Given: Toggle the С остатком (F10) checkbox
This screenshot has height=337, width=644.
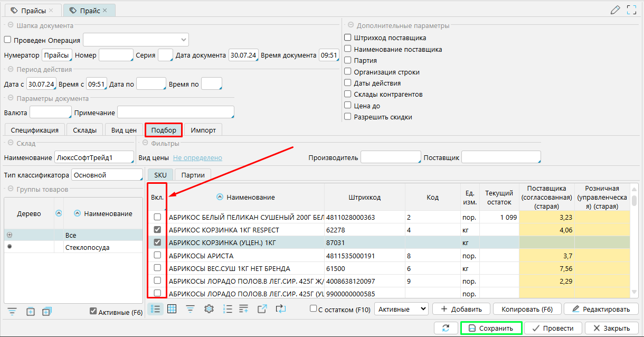Looking at the screenshot, I should point(314,309).
